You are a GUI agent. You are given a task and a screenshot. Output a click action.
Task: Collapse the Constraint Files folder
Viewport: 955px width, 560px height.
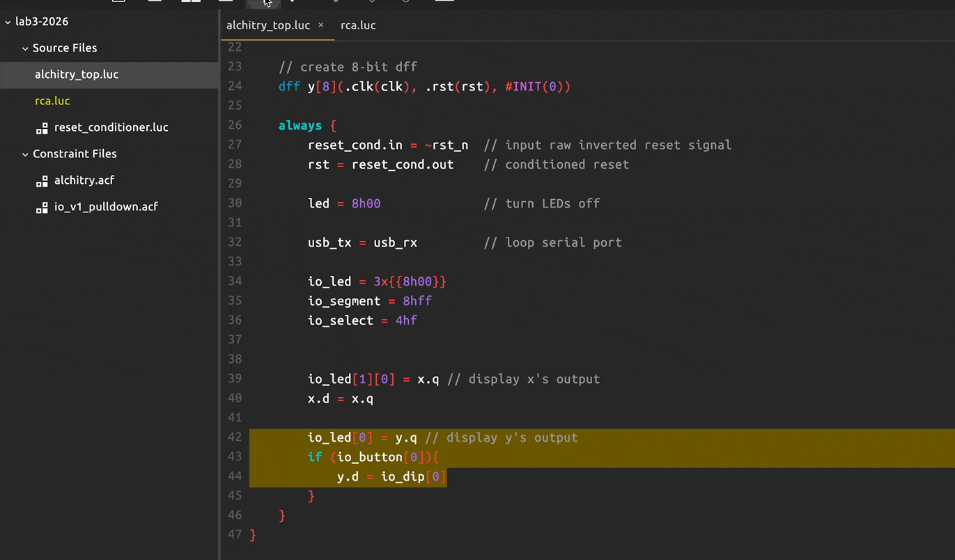pos(25,154)
